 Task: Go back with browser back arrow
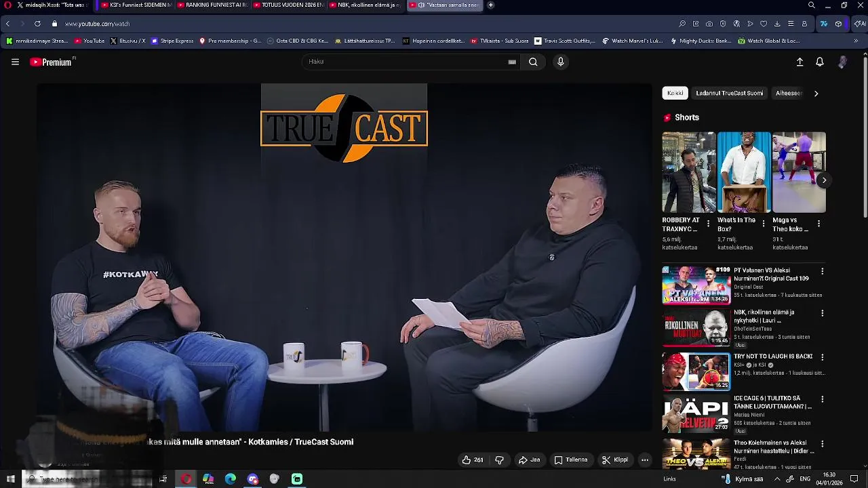point(7,24)
